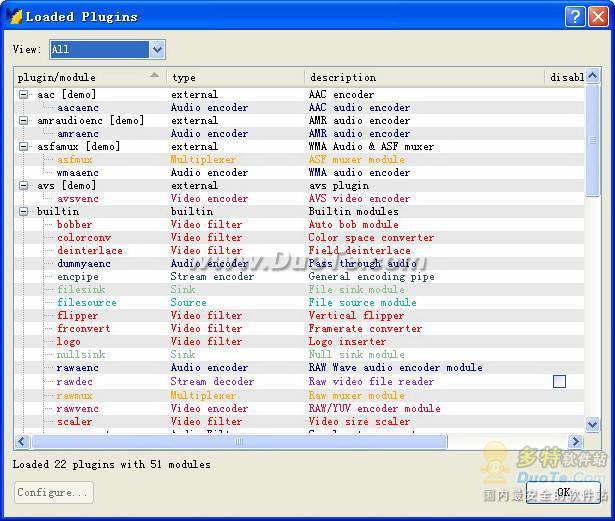This screenshot has height=521, width=615.
Task: Sort by the description column header
Action: point(425,77)
